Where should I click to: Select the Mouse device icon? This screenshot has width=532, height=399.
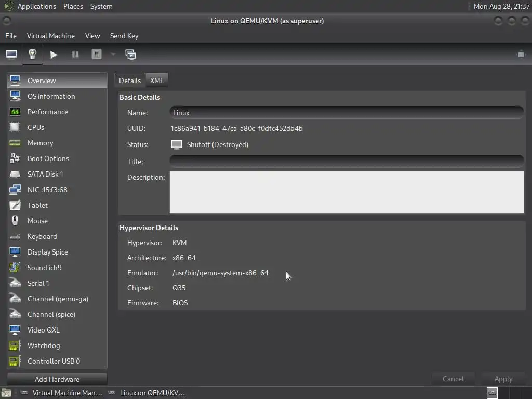tap(15, 221)
